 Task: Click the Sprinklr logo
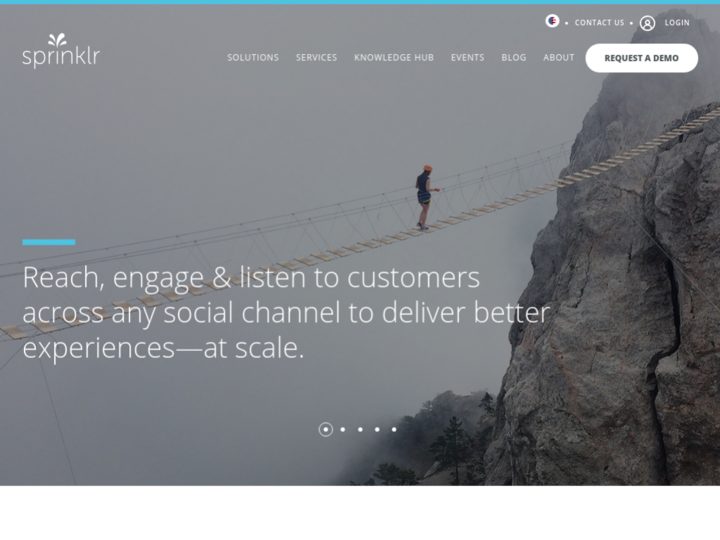click(61, 51)
